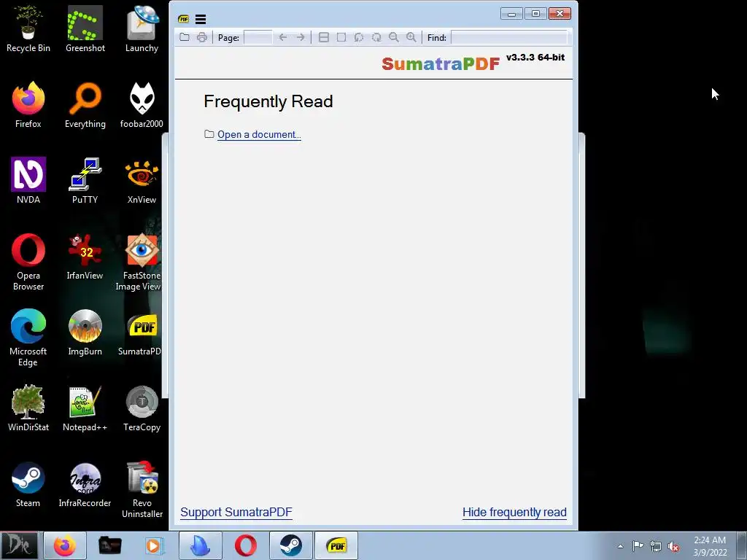Click the Open file folder toolbar icon
This screenshot has height=560, width=747.
(x=185, y=37)
